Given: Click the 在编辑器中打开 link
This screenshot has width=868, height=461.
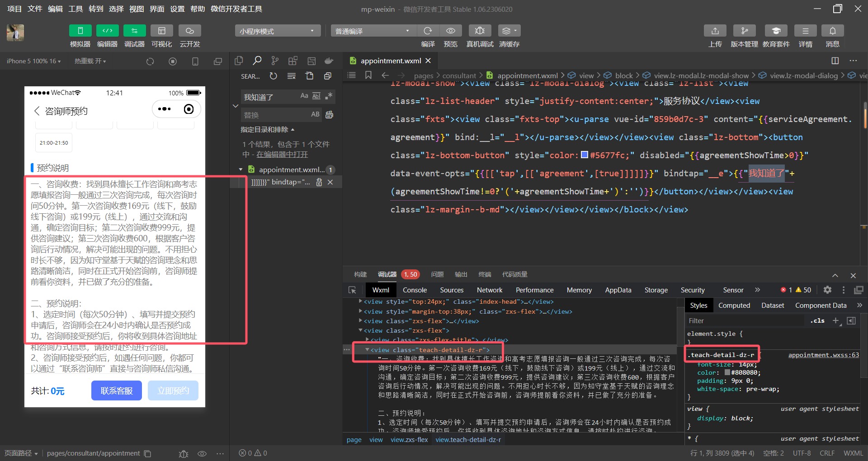Looking at the screenshot, I should tap(282, 155).
